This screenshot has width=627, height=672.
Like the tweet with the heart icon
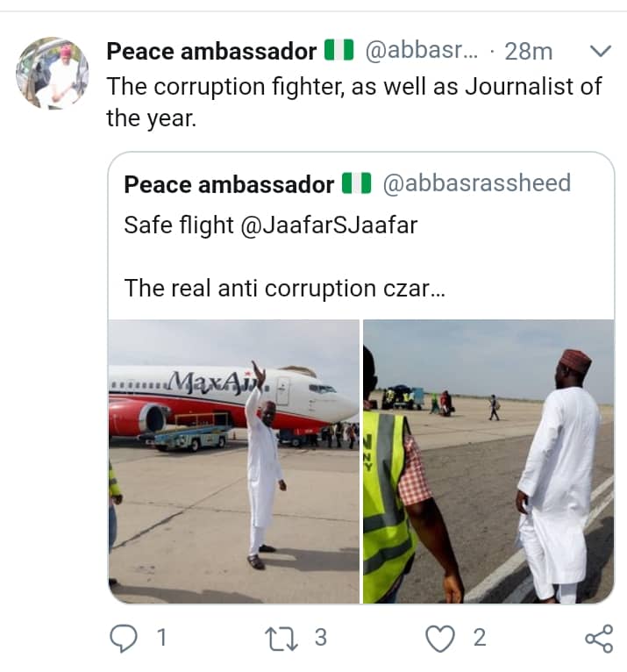pos(439,638)
